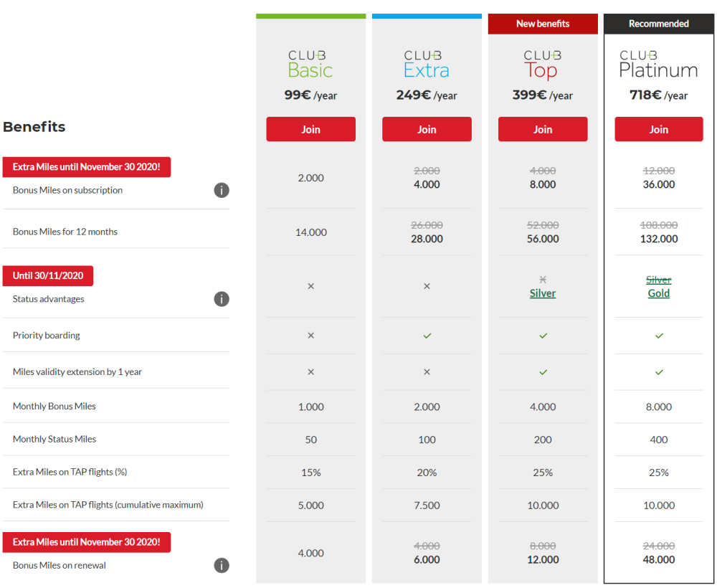Select the Monthly Status Miles label
This screenshot has height=588, width=717.
click(x=54, y=440)
